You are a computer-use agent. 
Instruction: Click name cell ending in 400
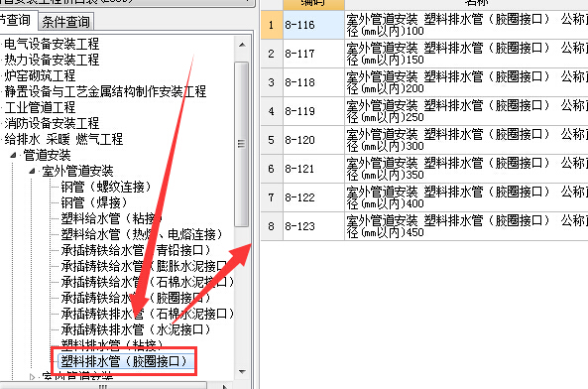pyautogui.click(x=466, y=197)
